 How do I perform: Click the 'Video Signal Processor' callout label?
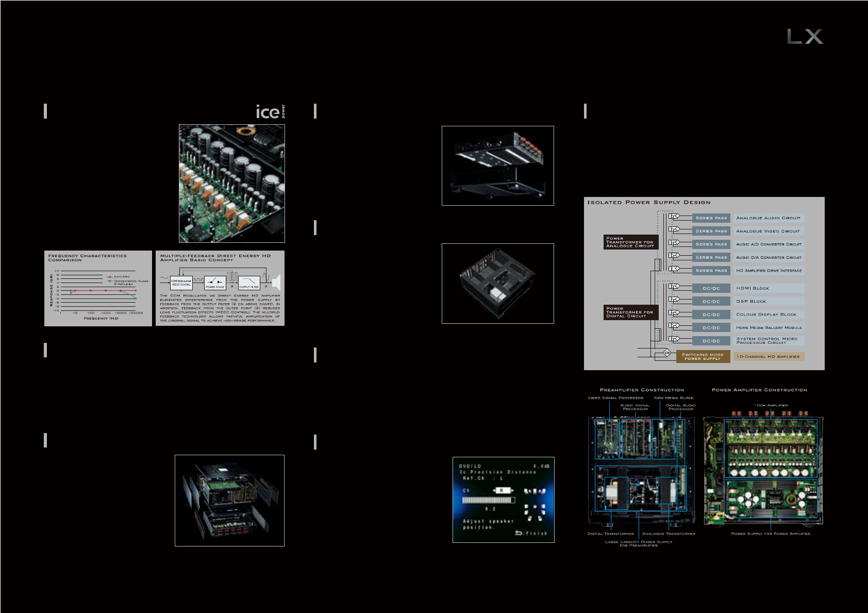[x=615, y=398]
